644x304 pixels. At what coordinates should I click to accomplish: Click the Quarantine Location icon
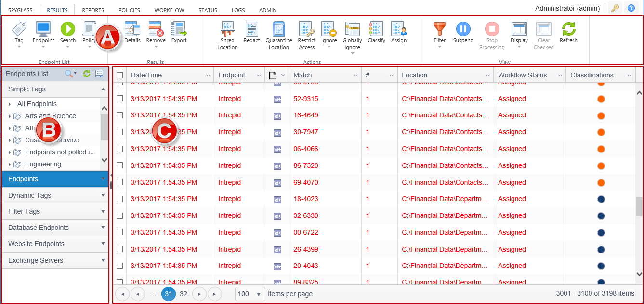pos(278,30)
